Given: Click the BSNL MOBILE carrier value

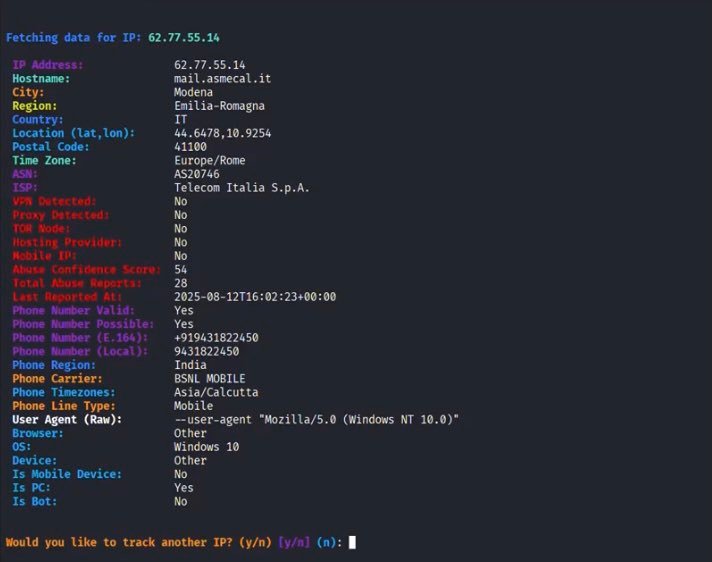Looking at the screenshot, I should [209, 379].
